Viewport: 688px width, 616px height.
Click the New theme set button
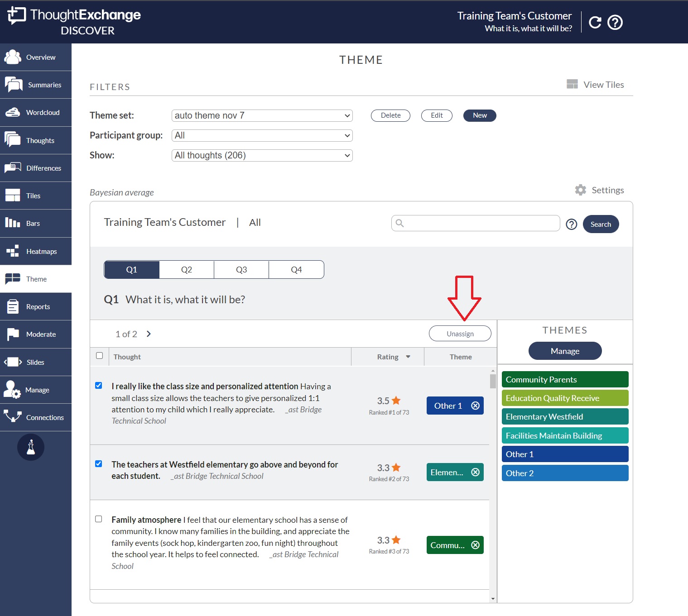click(x=480, y=115)
